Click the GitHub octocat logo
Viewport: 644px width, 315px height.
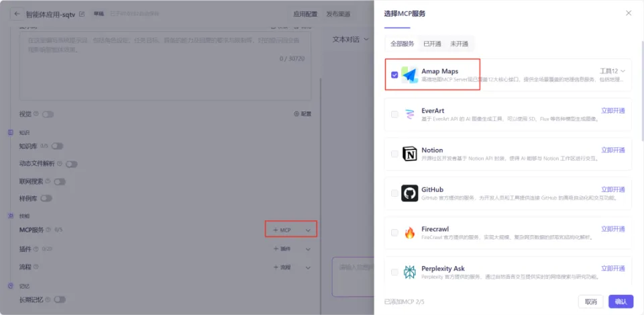click(x=409, y=193)
